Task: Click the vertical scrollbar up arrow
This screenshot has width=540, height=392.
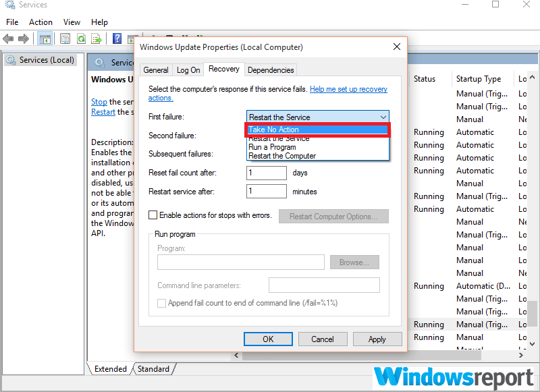Action: [532, 78]
